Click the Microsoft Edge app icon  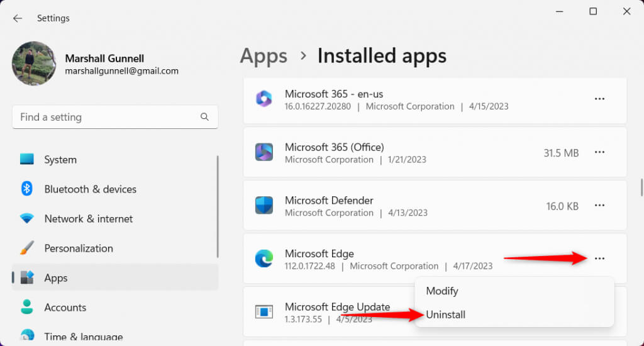tap(264, 259)
